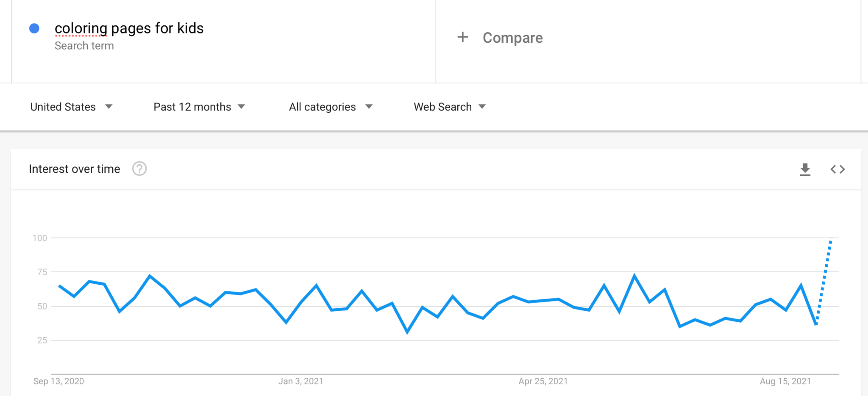Open the embed code icon

coord(837,169)
